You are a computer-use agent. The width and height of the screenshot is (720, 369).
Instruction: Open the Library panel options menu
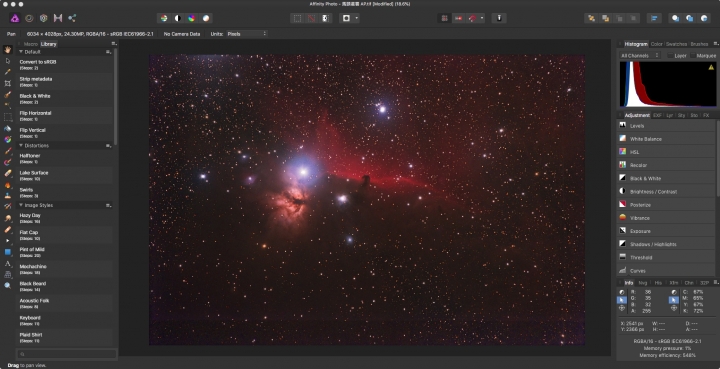pyautogui.click(x=113, y=44)
